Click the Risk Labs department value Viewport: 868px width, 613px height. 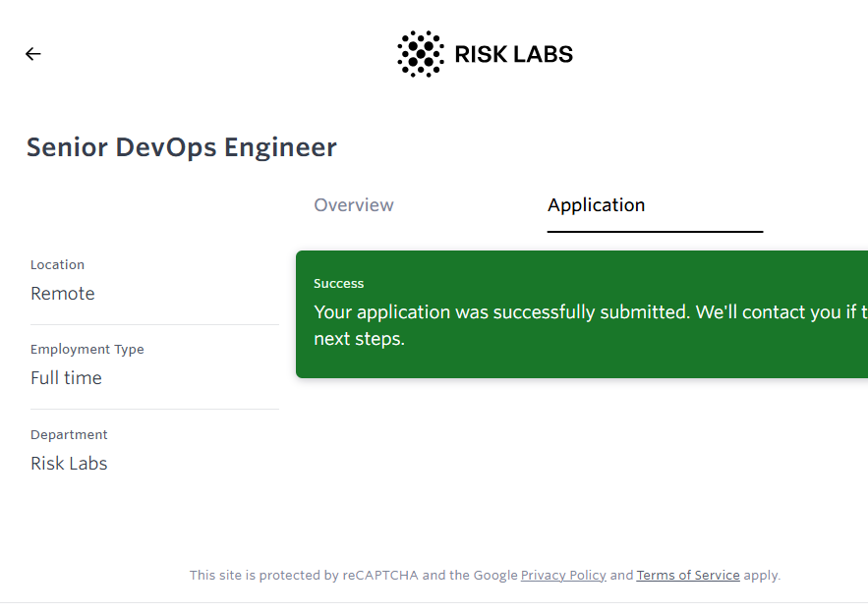coord(70,464)
